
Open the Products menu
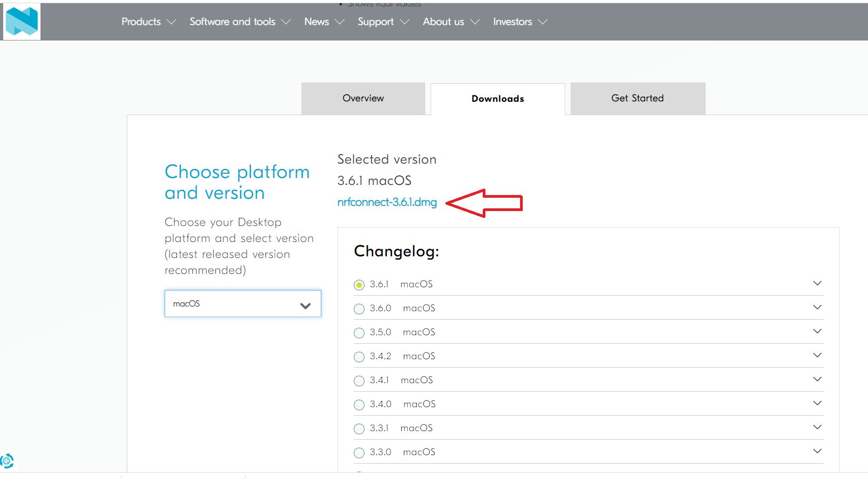tap(149, 22)
